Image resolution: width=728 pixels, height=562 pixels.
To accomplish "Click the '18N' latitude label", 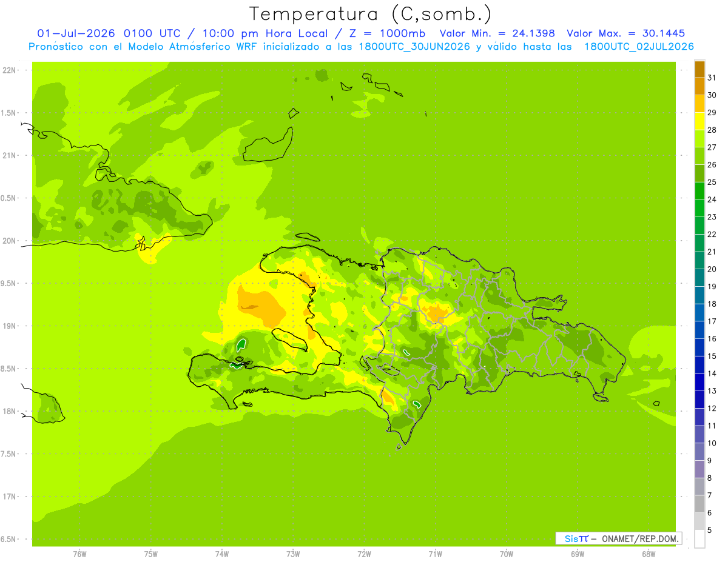I will (9, 412).
